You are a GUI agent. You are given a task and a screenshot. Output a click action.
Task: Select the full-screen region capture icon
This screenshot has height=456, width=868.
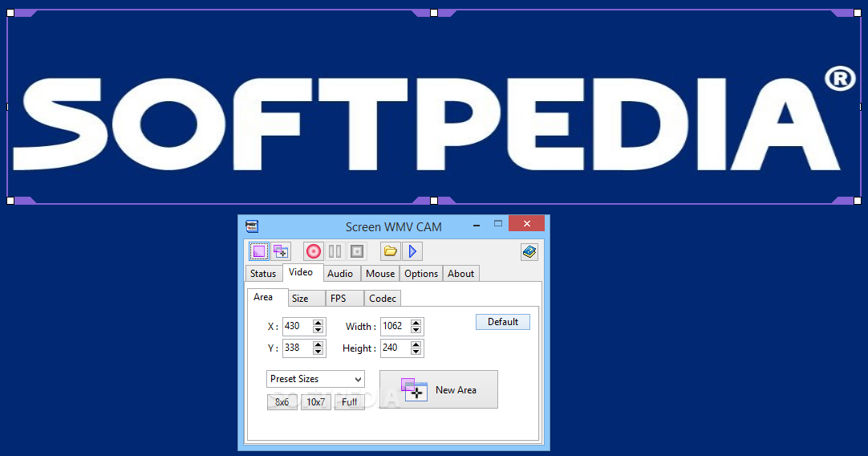[258, 251]
